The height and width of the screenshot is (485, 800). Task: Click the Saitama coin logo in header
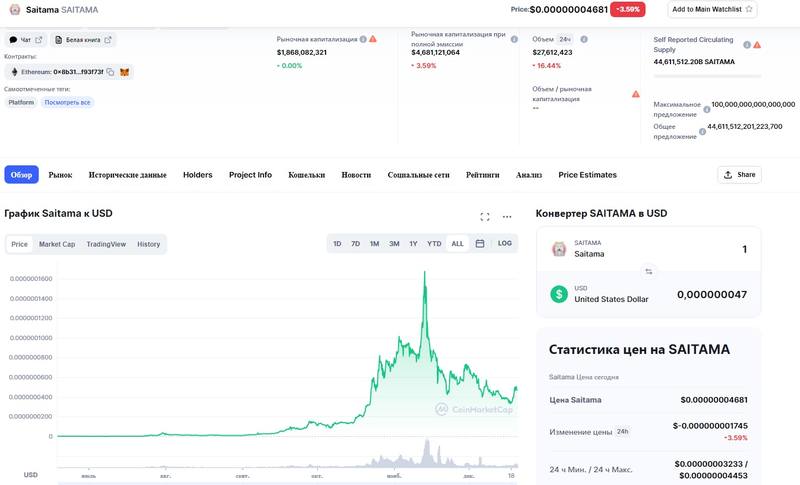point(15,9)
